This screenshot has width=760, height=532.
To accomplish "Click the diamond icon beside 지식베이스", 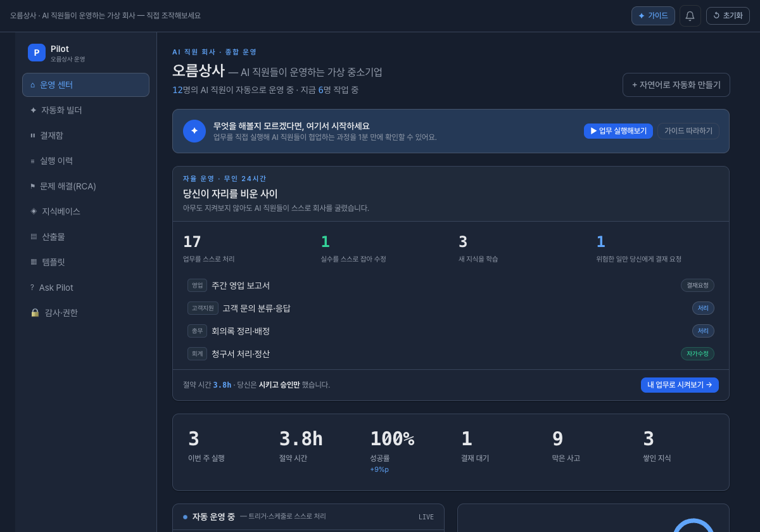I will pos(34,211).
